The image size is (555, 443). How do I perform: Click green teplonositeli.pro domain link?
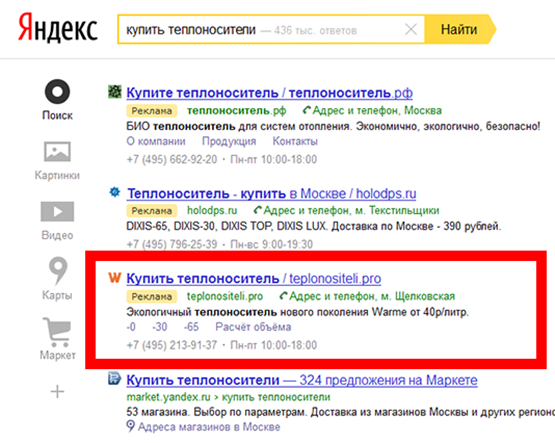pos(225,296)
